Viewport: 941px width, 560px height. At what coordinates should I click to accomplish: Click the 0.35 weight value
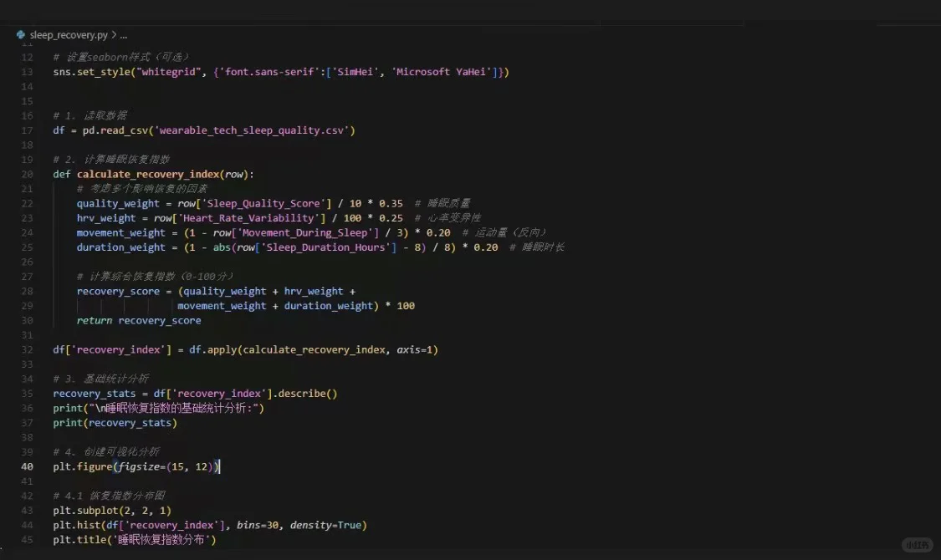(391, 204)
